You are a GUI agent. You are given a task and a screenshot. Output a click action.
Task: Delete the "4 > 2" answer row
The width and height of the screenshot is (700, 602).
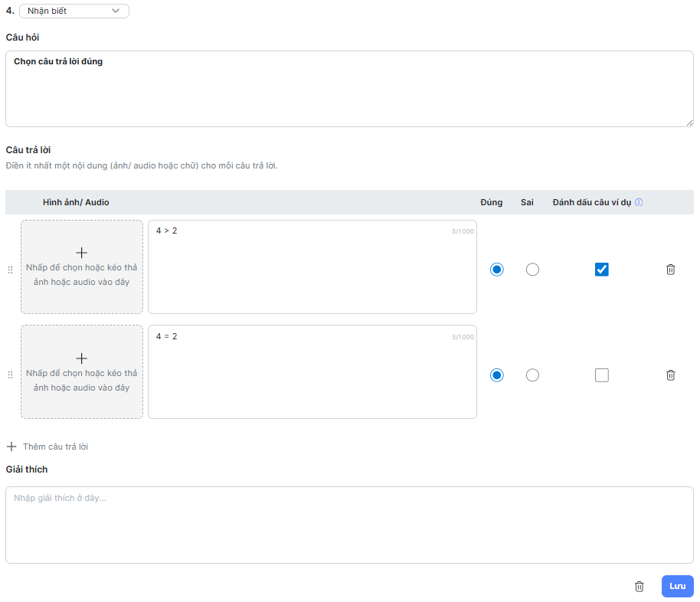[x=670, y=270]
